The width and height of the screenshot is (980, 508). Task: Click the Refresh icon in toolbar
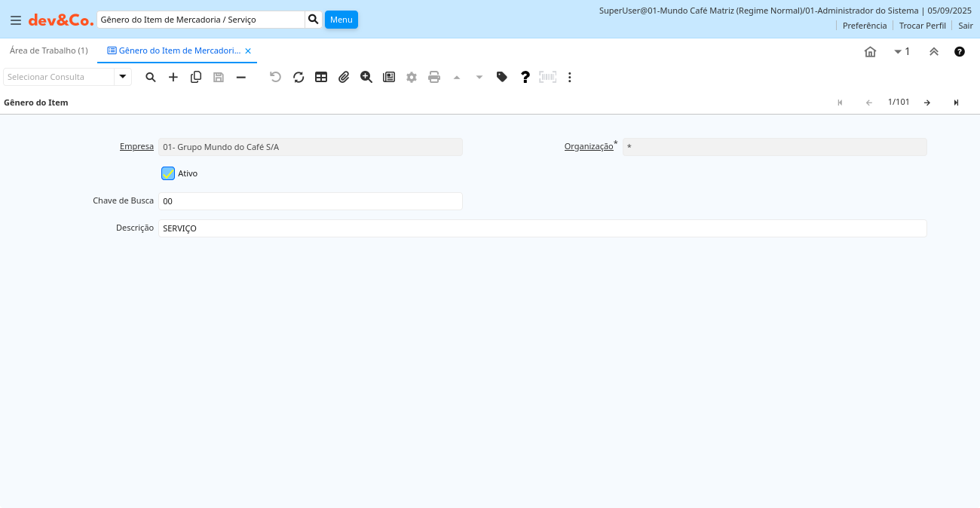pyautogui.click(x=299, y=77)
